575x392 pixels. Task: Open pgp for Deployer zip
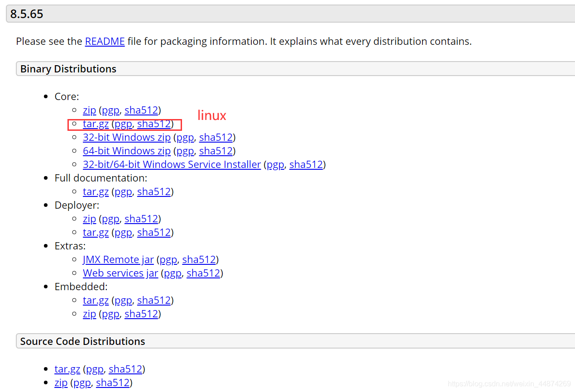tap(110, 219)
